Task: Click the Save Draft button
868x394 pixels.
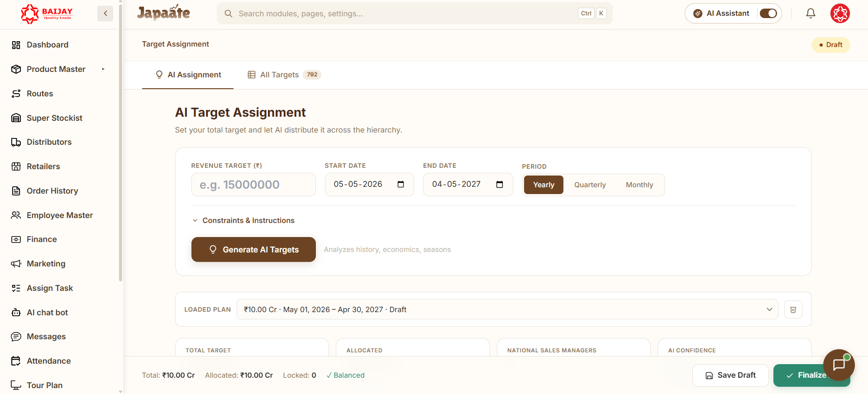Action: [730, 375]
